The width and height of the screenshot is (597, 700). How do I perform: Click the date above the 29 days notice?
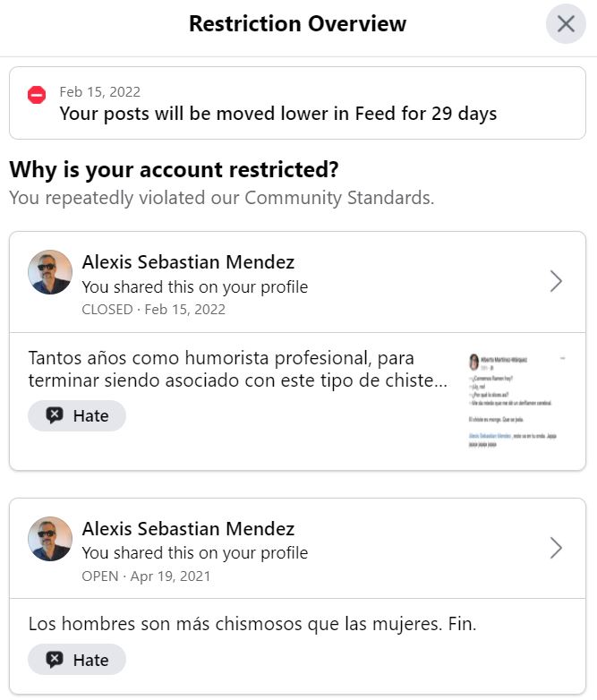pyautogui.click(x=99, y=91)
